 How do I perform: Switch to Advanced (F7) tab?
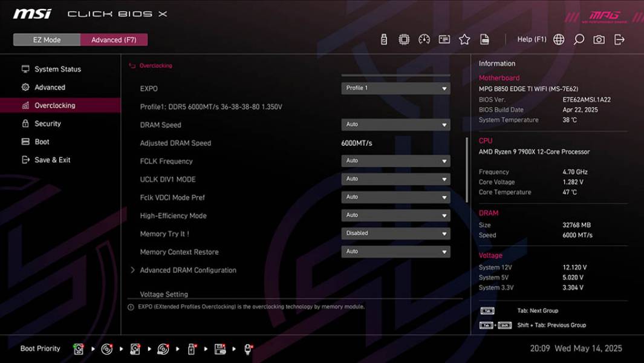(114, 40)
